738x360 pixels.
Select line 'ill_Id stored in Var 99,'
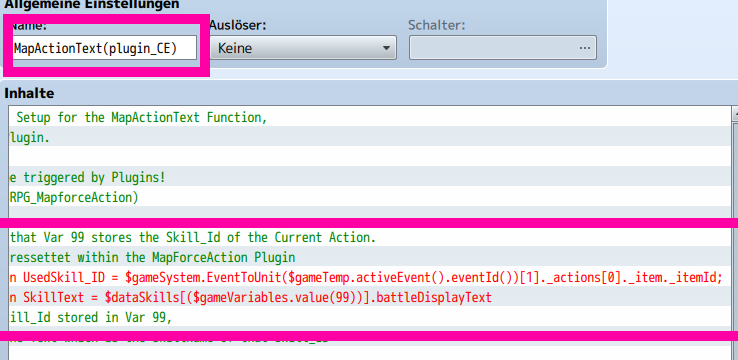pos(370,317)
